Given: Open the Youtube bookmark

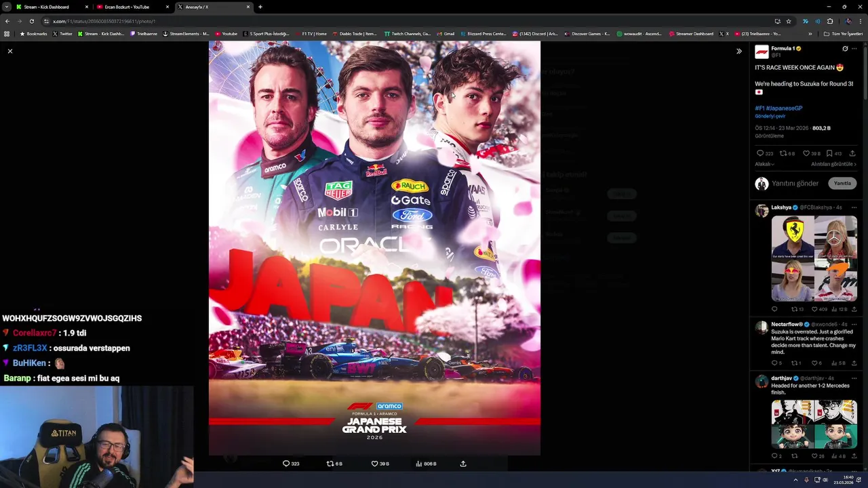Looking at the screenshot, I should [226, 34].
